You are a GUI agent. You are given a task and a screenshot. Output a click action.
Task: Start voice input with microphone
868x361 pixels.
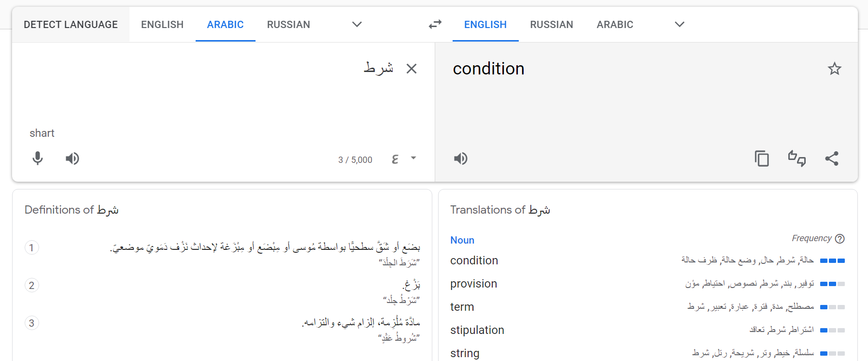click(x=38, y=159)
